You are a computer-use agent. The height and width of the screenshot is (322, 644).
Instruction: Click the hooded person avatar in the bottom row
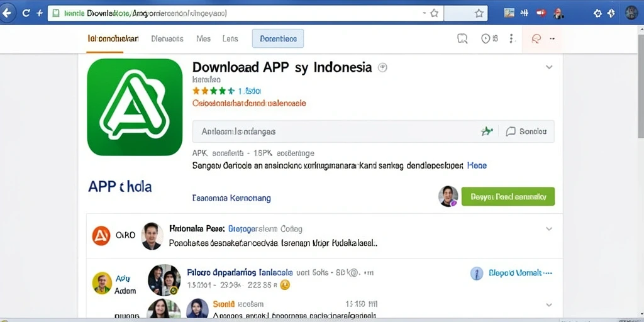[197, 309]
